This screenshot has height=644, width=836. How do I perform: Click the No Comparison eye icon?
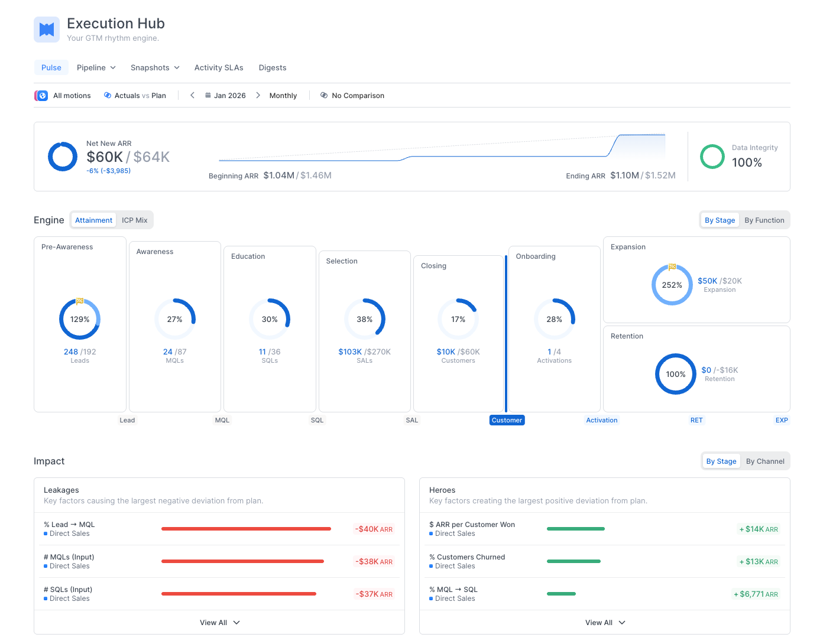(x=323, y=95)
